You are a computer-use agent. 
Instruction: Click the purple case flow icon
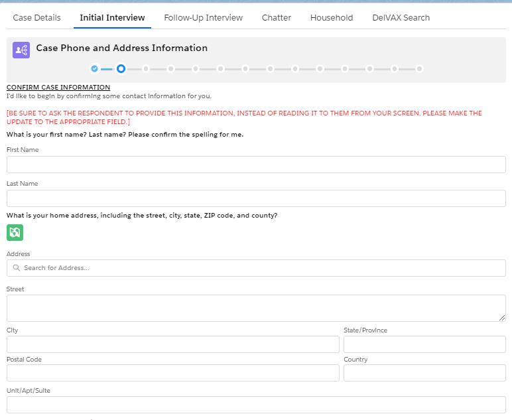21,50
